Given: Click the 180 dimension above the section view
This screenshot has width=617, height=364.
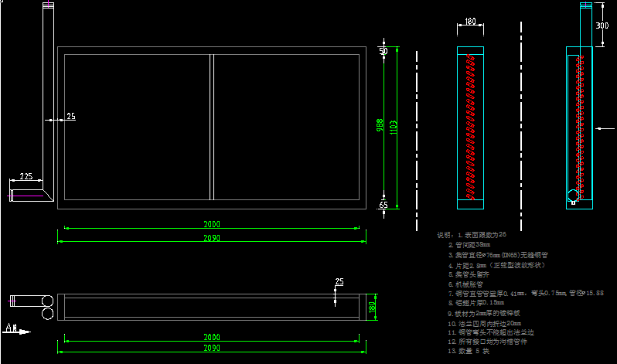Looking at the screenshot, I should [x=470, y=22].
